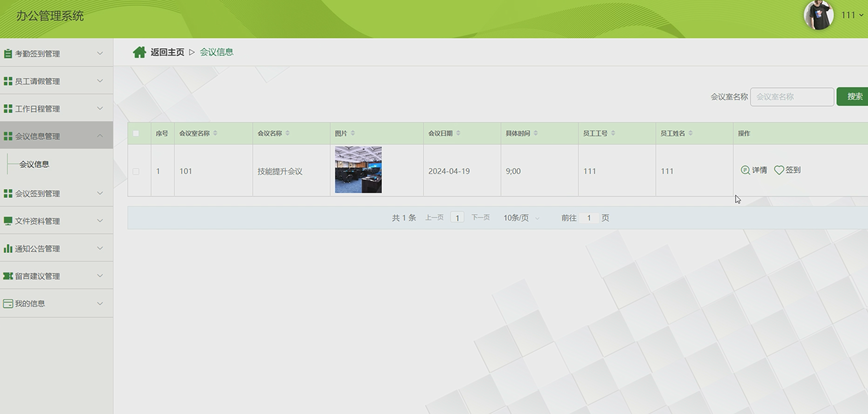Click the 会议信息管理 grid icon
Viewport: 868px width, 414px height.
coord(8,136)
